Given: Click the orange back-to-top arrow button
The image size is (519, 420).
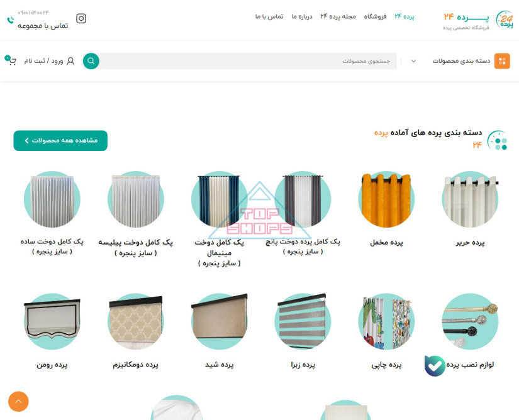Looking at the screenshot, I should tap(18, 402).
